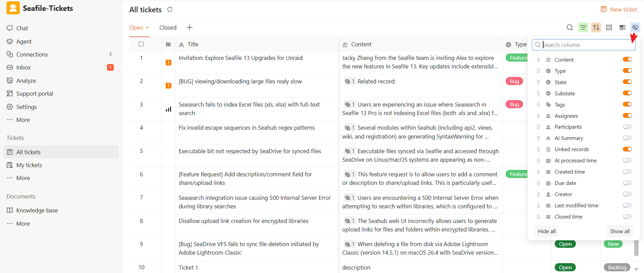The height and width of the screenshot is (273, 644).
Task: Click the Backlog substate badge on row 10
Action: point(617,267)
